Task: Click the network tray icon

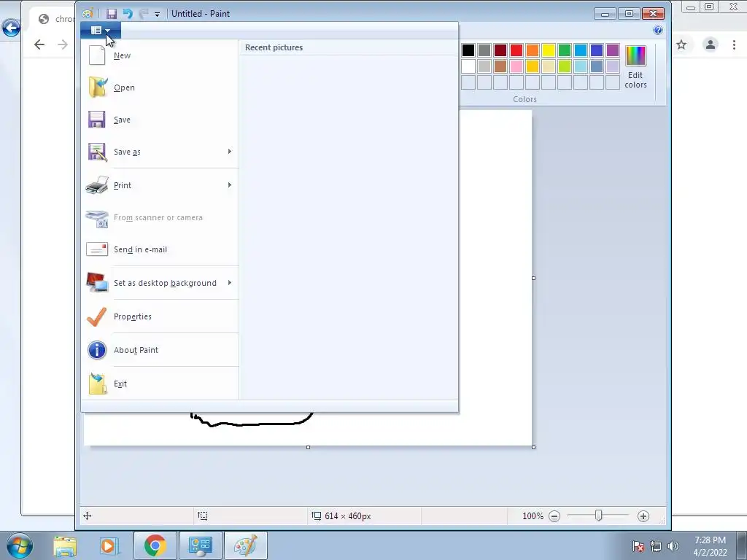Action: tap(656, 546)
